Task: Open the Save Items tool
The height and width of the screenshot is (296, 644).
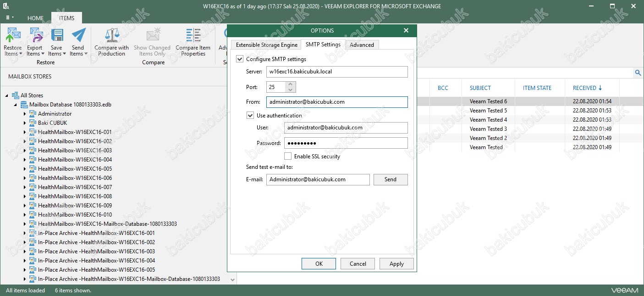Action: (56, 42)
